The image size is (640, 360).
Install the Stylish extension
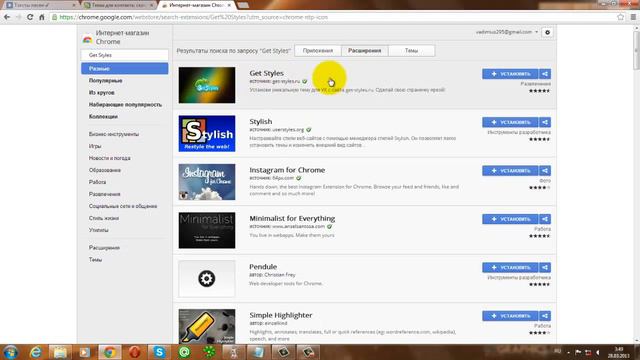coord(510,122)
